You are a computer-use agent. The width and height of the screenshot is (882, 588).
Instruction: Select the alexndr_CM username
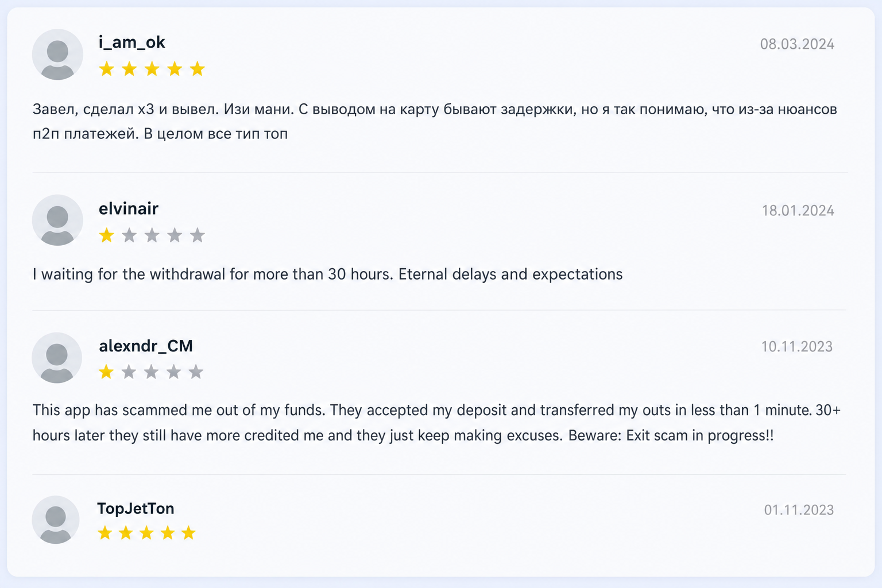pos(146,346)
